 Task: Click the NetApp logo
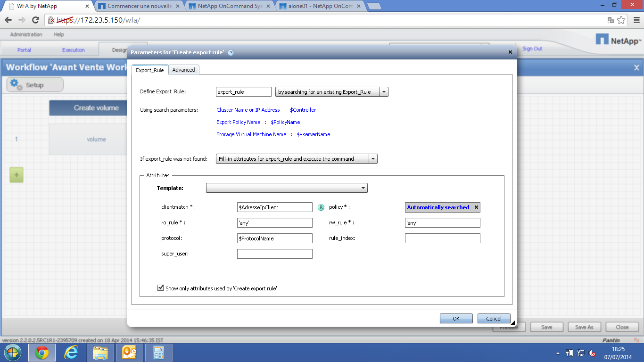click(x=619, y=40)
